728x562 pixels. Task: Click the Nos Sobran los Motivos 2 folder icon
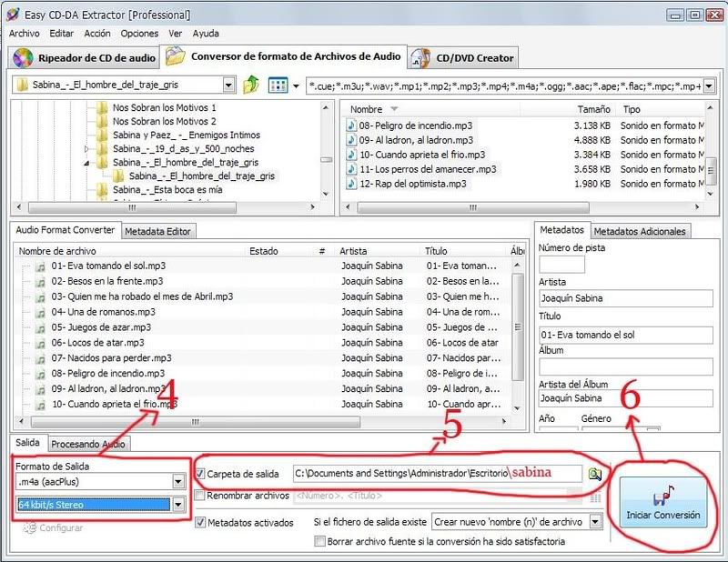pos(102,122)
